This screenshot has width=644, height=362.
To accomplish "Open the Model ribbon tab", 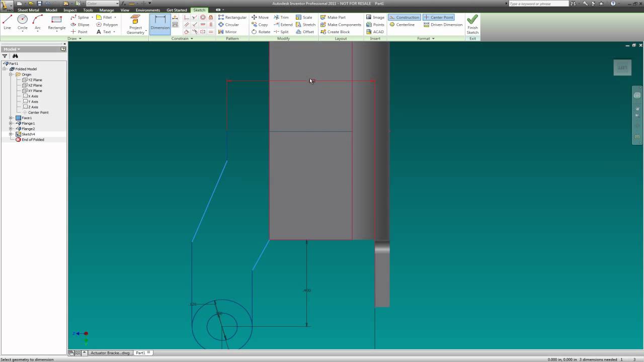I will point(51,10).
